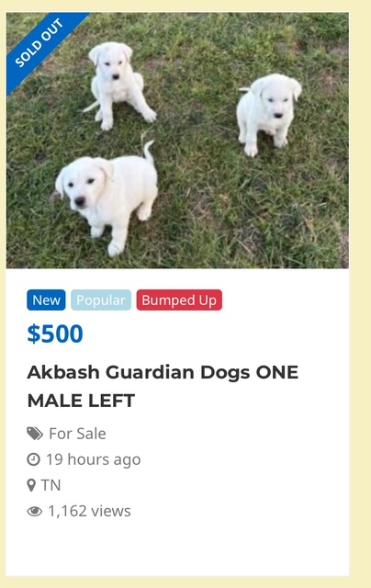Click the clock icon beside 19 hours ago
This screenshot has width=371, height=588.
click(33, 459)
